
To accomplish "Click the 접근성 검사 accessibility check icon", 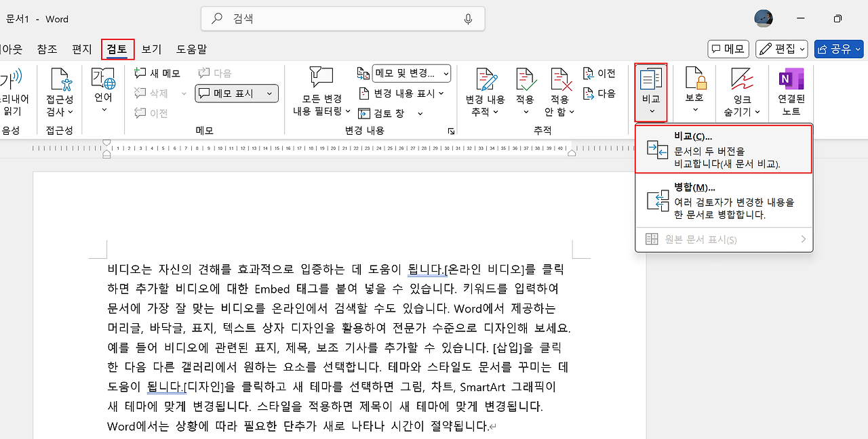I will click(x=60, y=81).
